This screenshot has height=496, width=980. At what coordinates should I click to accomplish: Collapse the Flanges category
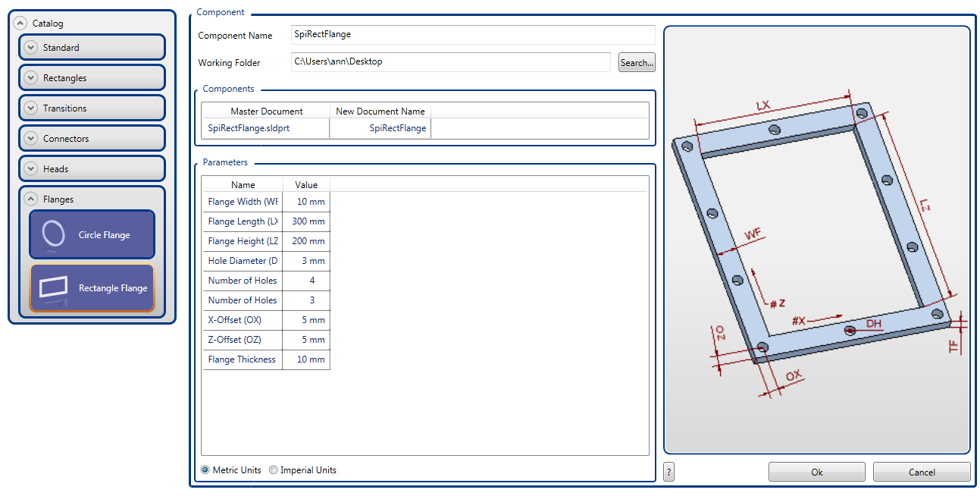click(30, 199)
